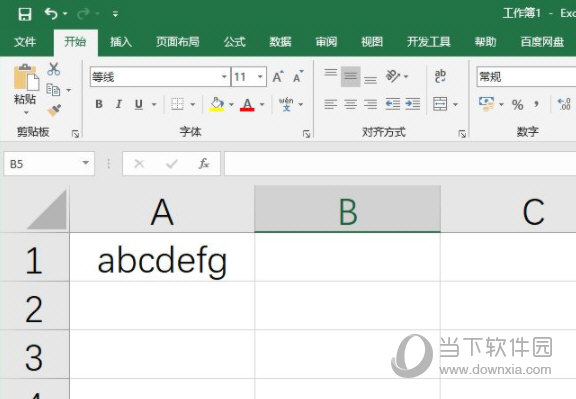Click the 粘贴 paste clipboard icon
This screenshot has width=576, height=399.
25,77
